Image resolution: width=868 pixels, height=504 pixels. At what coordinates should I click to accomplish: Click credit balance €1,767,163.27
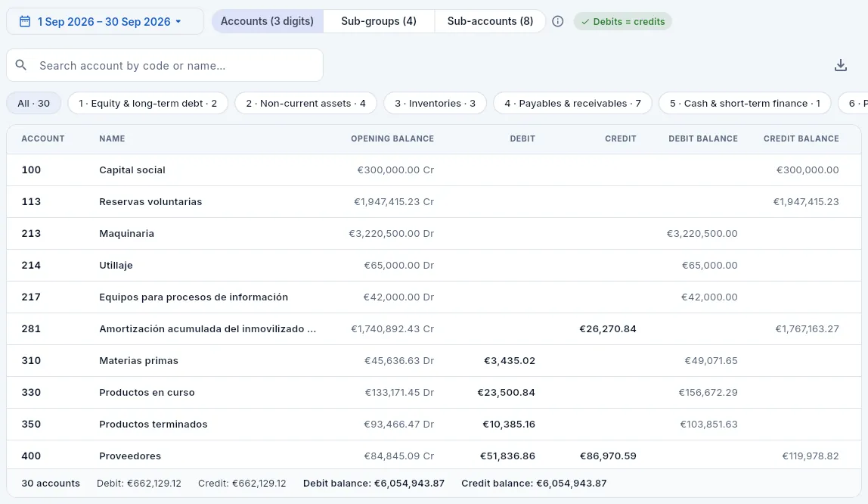[x=807, y=329]
